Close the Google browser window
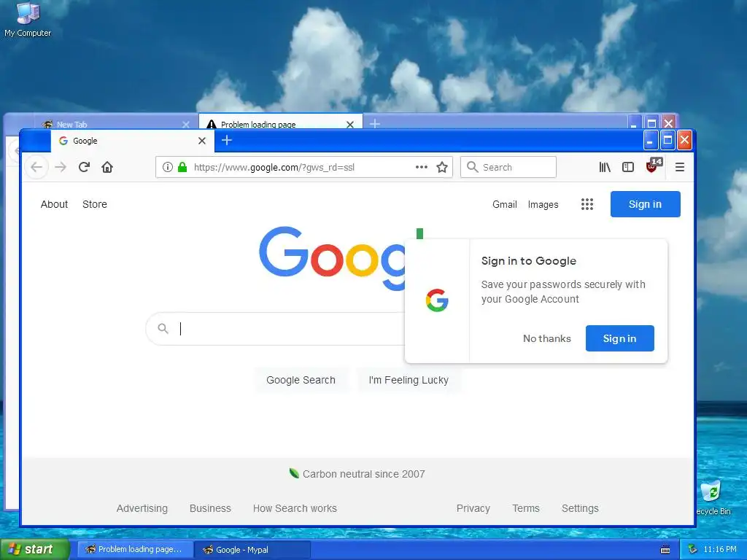This screenshot has height=560, width=747. click(x=684, y=140)
